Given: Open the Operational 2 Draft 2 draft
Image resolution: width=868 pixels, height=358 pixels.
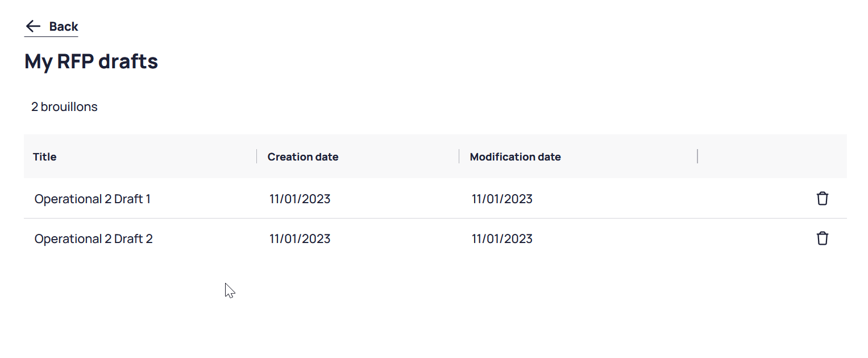Looking at the screenshot, I should pos(94,238).
